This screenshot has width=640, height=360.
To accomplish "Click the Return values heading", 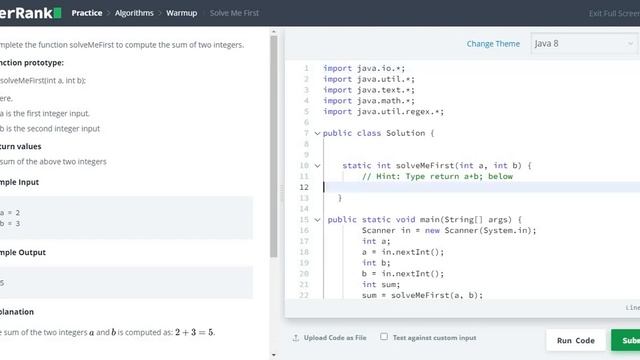I will click(20, 146).
